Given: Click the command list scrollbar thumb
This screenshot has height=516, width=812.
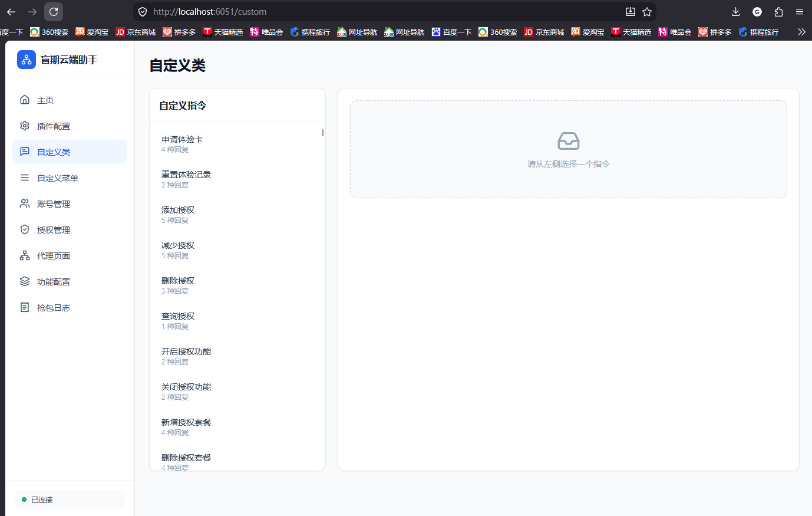Looking at the screenshot, I should click(x=323, y=133).
